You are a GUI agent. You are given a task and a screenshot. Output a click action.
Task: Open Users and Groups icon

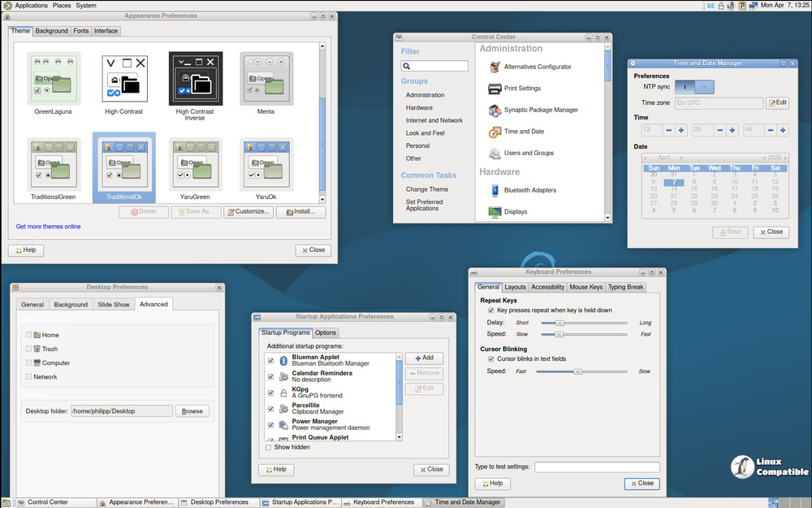(x=495, y=153)
